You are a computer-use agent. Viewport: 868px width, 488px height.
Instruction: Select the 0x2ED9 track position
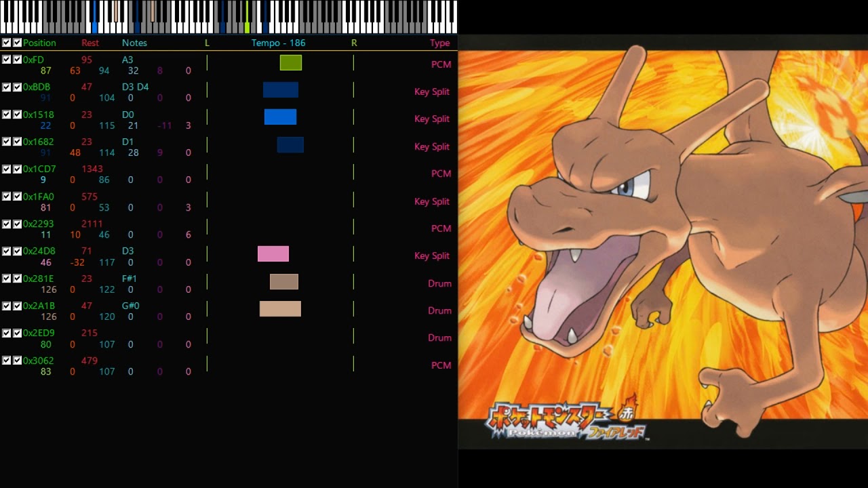pyautogui.click(x=39, y=333)
